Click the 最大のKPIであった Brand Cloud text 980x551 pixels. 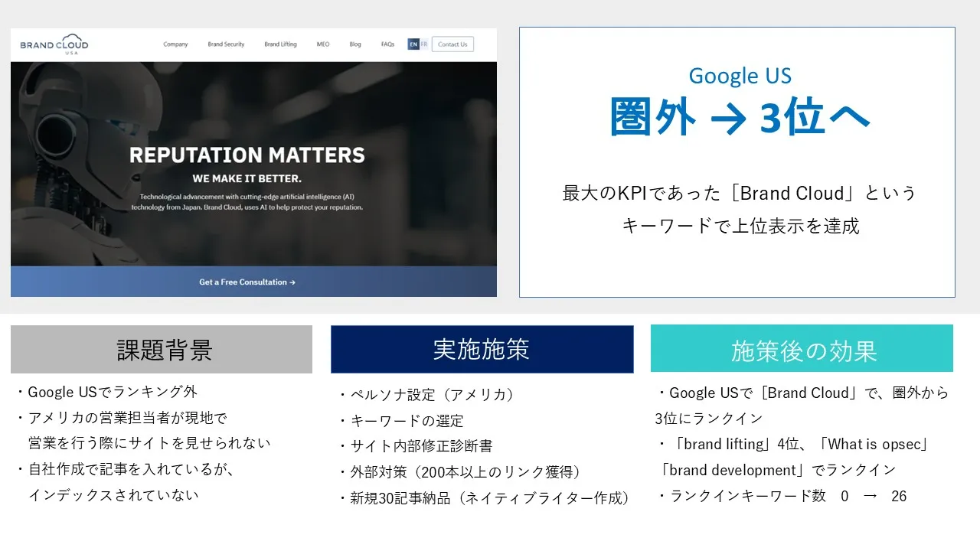739,193
